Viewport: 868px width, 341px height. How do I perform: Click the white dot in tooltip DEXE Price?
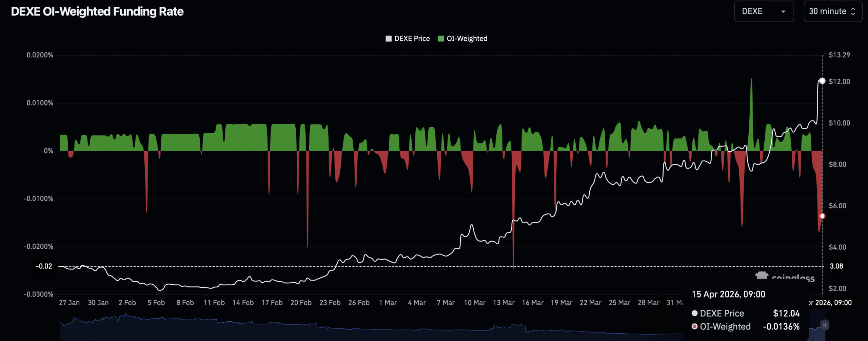694,313
